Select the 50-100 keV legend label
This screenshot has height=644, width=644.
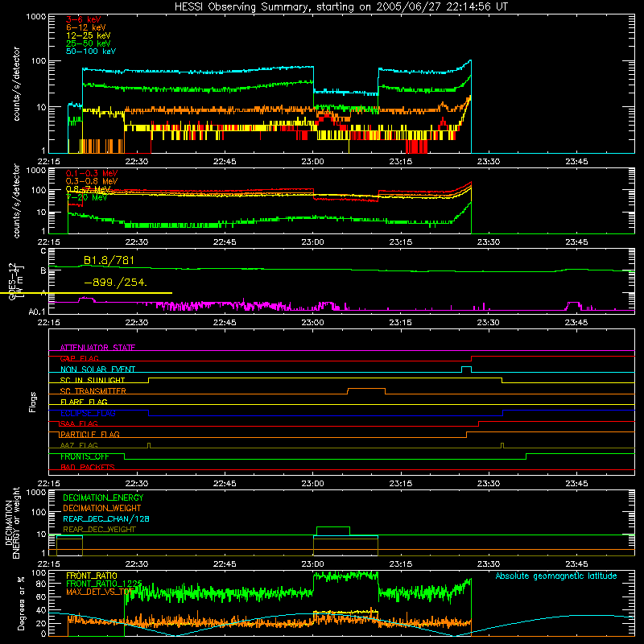(91, 52)
